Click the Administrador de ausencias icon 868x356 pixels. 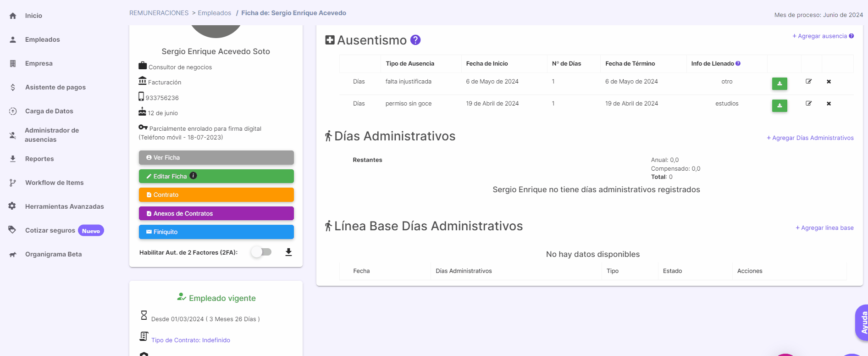click(13, 135)
